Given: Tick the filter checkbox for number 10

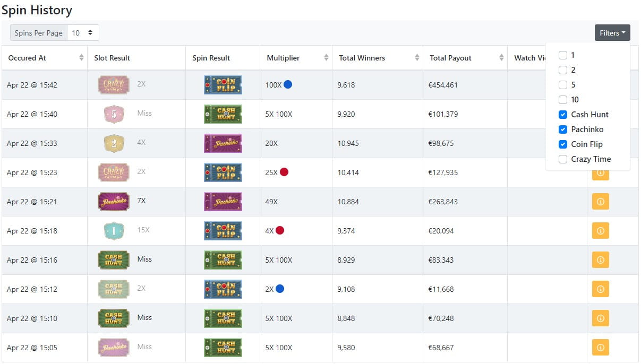Looking at the screenshot, I should click(x=563, y=100).
